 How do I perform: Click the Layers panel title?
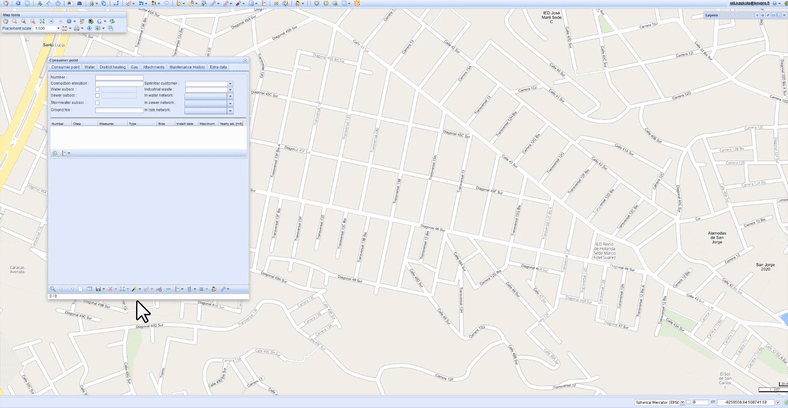712,15
